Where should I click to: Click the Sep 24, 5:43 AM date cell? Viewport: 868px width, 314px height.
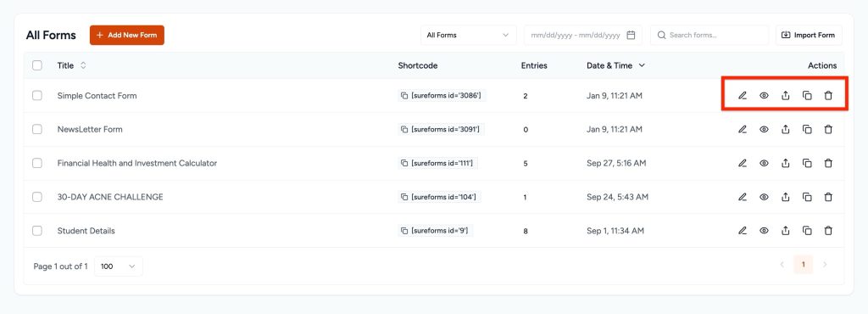(x=617, y=197)
